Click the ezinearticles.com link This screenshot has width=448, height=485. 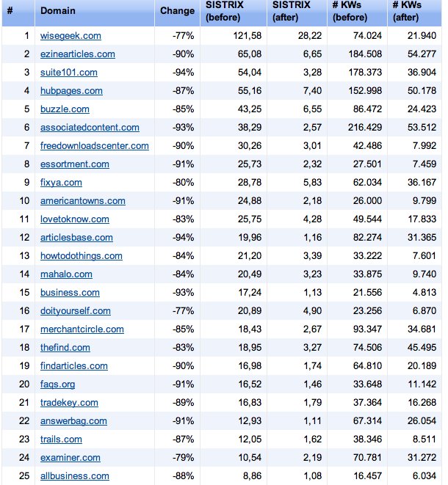pos(78,54)
